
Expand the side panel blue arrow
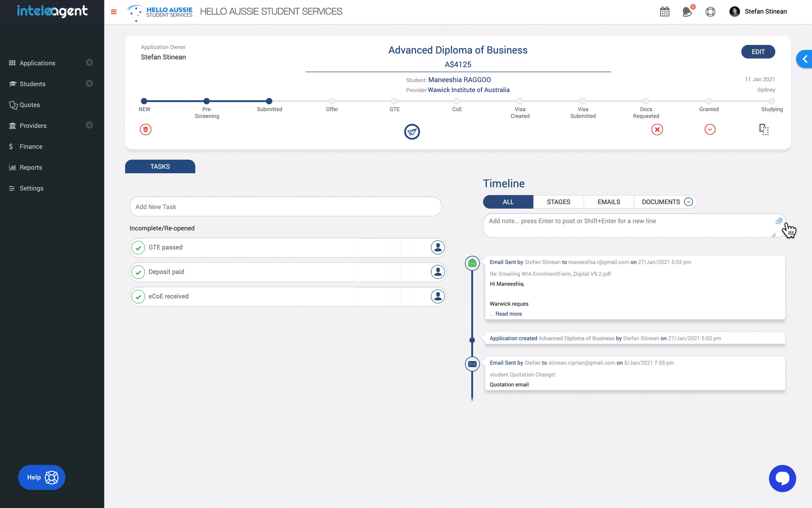(804, 59)
